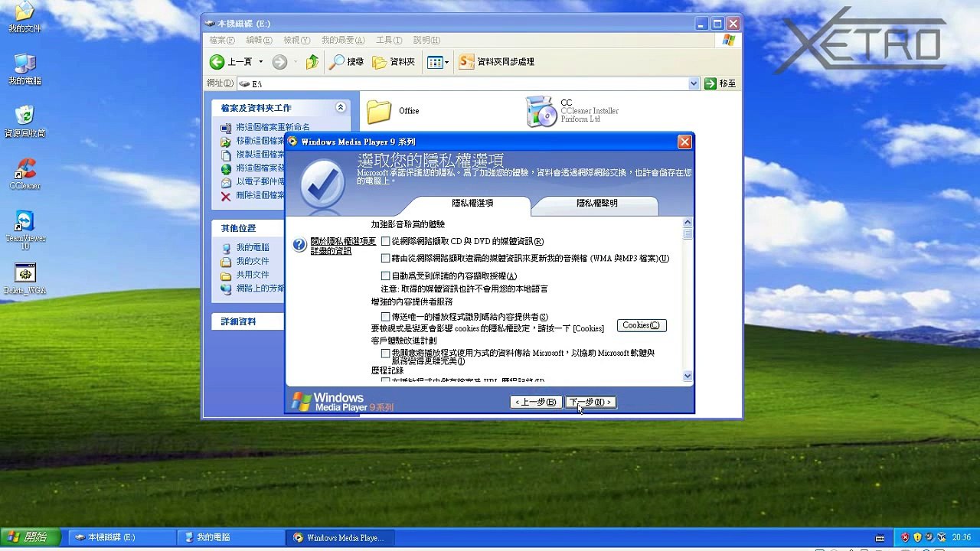Open view mode dropdown arrow in toolbar
Screen dimensions: 980x551
pos(447,62)
